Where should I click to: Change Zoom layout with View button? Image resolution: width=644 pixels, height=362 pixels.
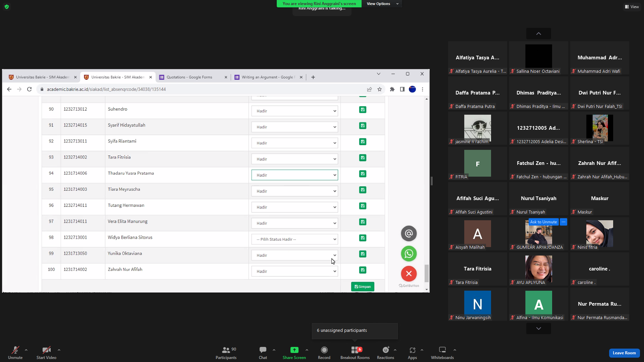point(632,7)
